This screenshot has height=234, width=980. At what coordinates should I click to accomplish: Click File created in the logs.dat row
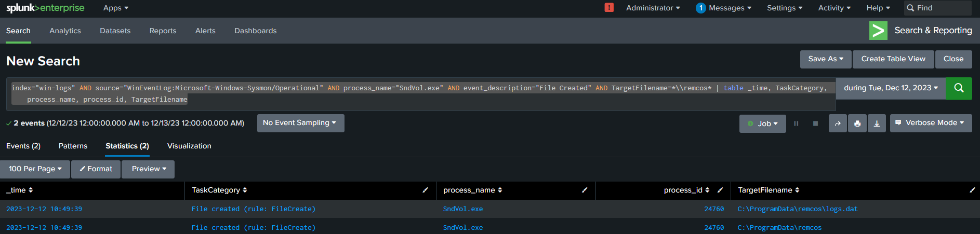pos(254,209)
